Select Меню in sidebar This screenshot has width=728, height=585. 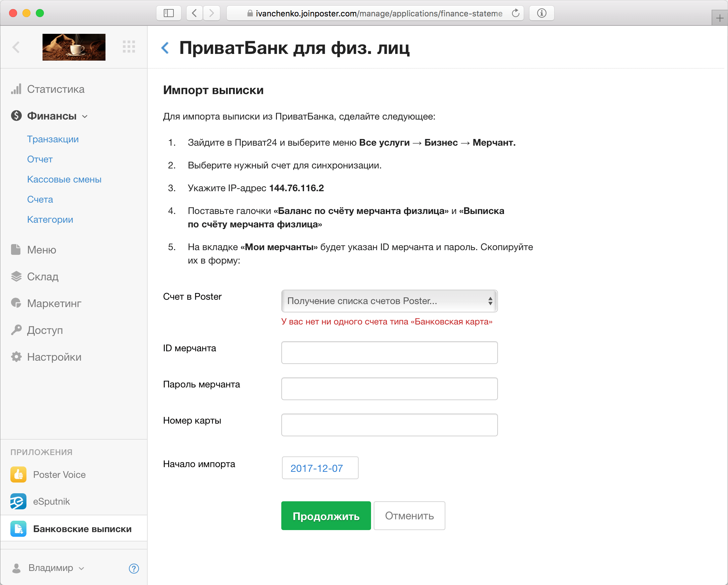click(42, 250)
